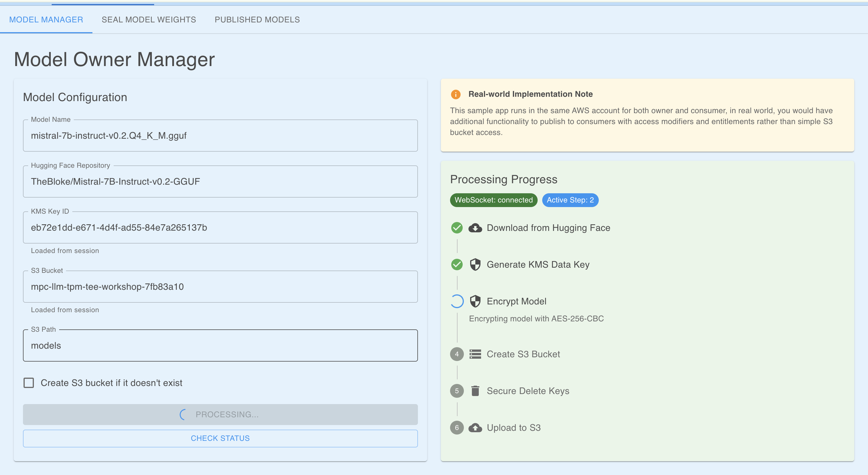Click green checkmark on Download from Hugging Face step

pos(457,228)
